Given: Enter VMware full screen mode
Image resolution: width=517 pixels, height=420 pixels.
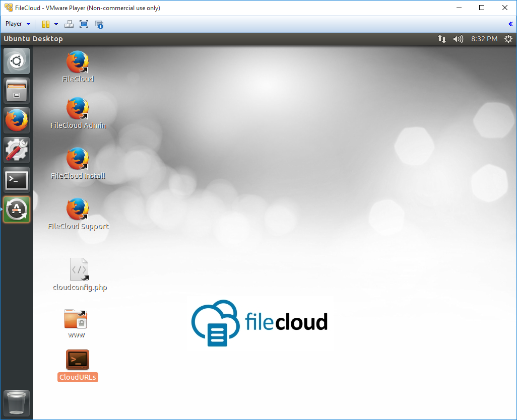Looking at the screenshot, I should pyautogui.click(x=84, y=24).
